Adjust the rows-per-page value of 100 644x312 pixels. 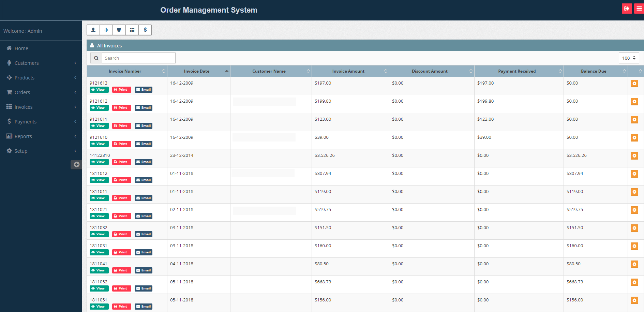[628, 58]
